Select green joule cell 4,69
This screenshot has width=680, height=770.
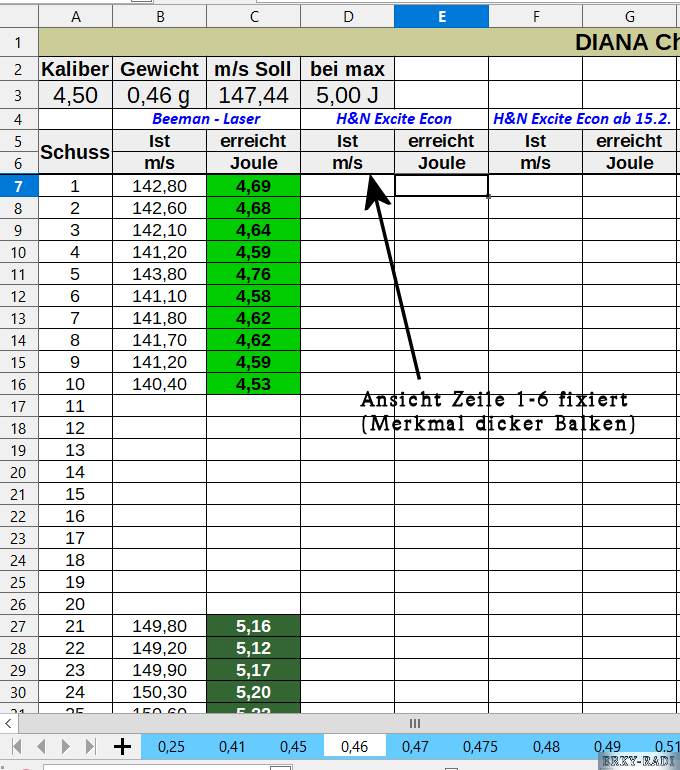click(254, 186)
